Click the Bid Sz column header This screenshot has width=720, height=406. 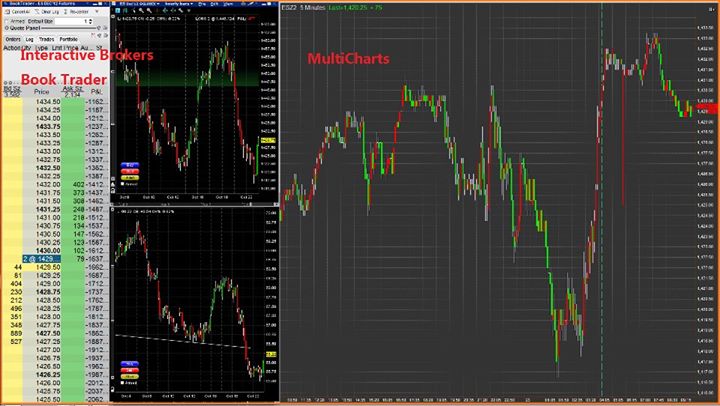click(x=12, y=90)
